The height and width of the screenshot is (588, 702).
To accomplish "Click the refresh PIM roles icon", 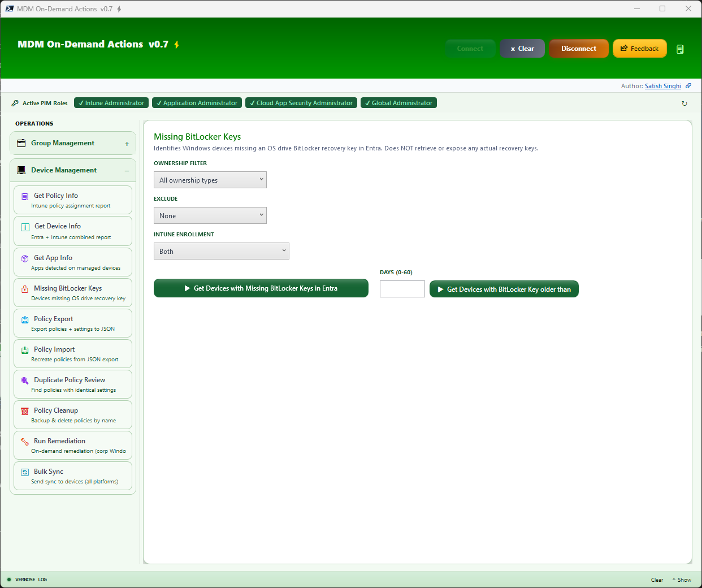I will pyautogui.click(x=684, y=103).
